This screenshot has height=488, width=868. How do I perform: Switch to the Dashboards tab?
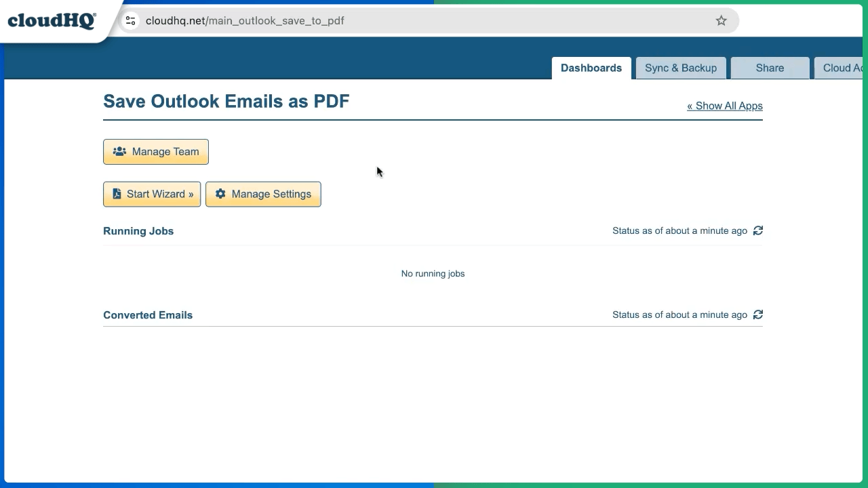(x=591, y=68)
